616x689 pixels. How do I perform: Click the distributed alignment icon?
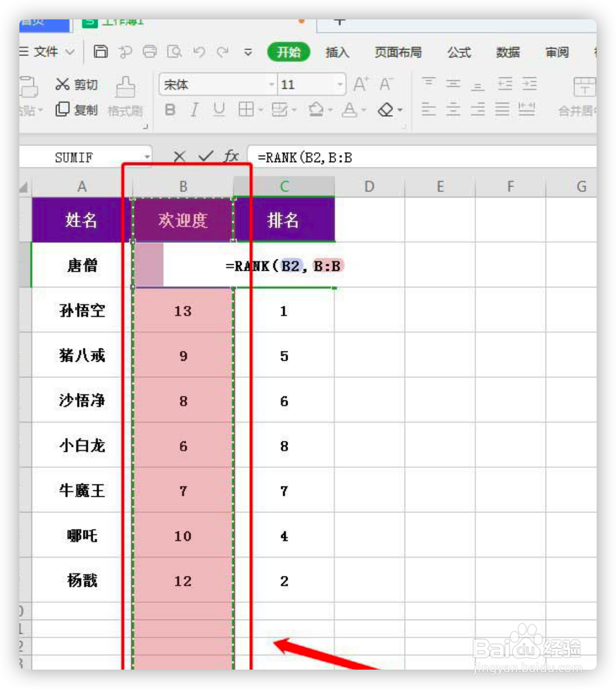527,109
